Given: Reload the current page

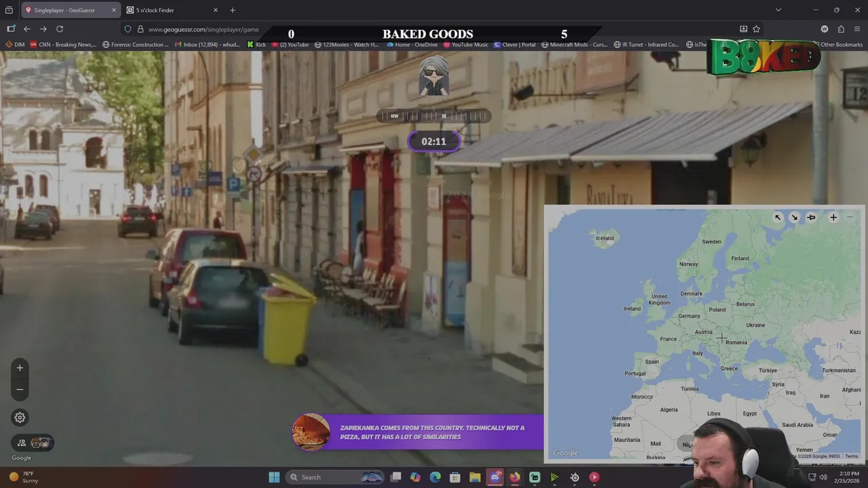Looking at the screenshot, I should [x=60, y=29].
